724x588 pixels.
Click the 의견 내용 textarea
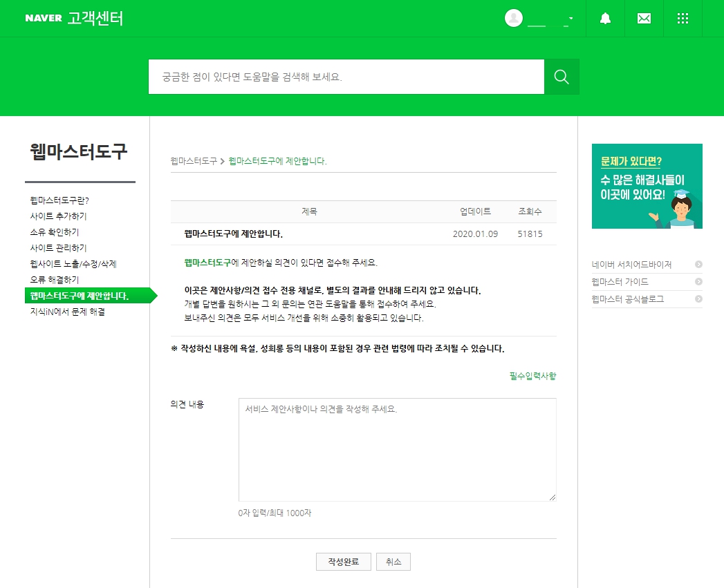click(397, 450)
